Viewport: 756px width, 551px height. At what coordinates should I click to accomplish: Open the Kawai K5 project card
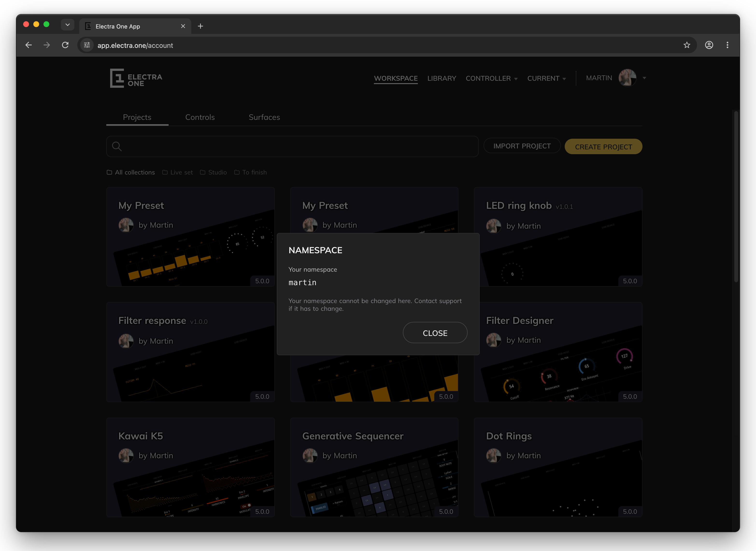coord(190,467)
